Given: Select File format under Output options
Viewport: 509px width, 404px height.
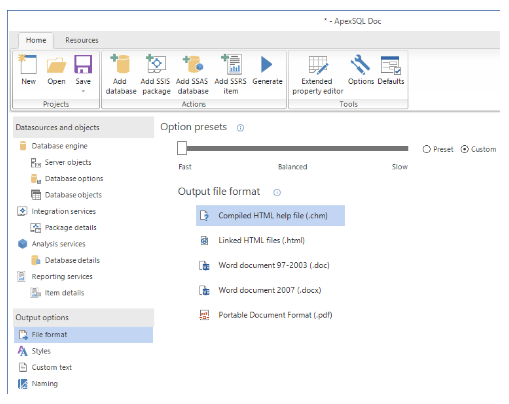Looking at the screenshot, I should (83, 335).
